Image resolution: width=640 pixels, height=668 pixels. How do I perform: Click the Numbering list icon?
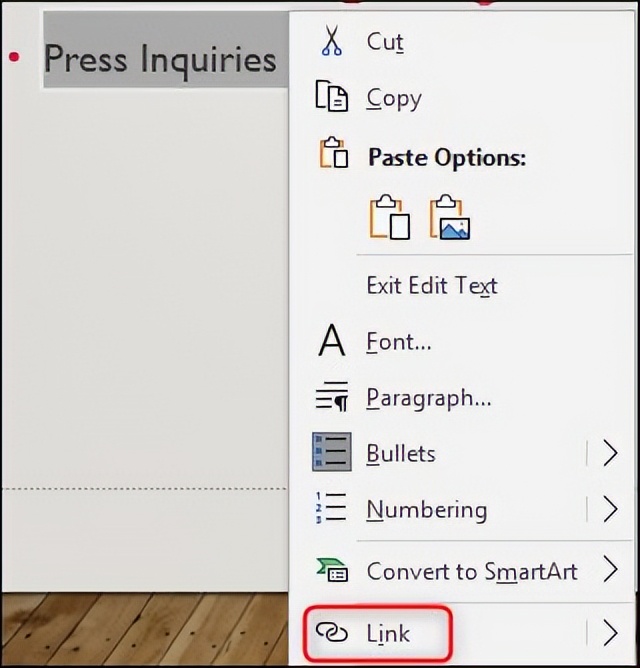pyautogui.click(x=331, y=509)
